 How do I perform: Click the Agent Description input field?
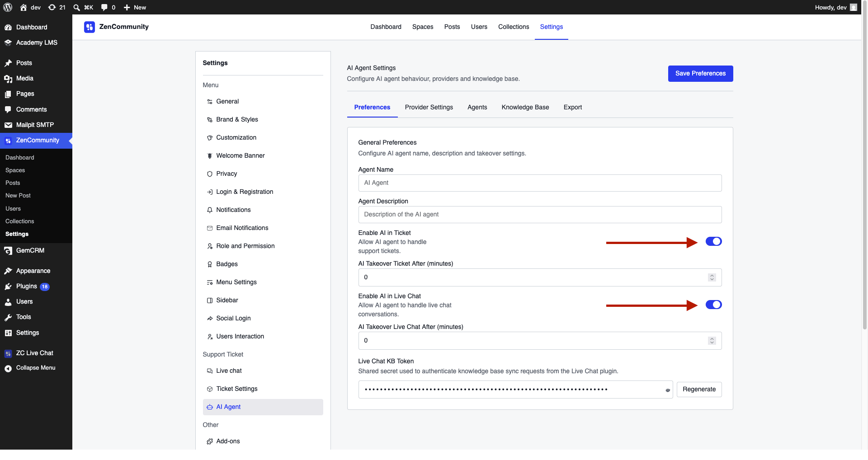click(540, 215)
